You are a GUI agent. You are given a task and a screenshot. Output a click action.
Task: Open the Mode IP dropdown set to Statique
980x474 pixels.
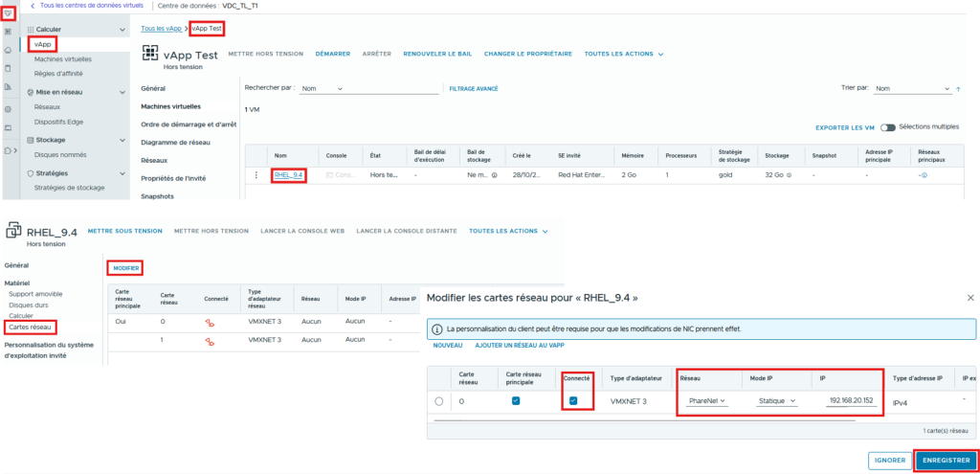tap(776, 401)
